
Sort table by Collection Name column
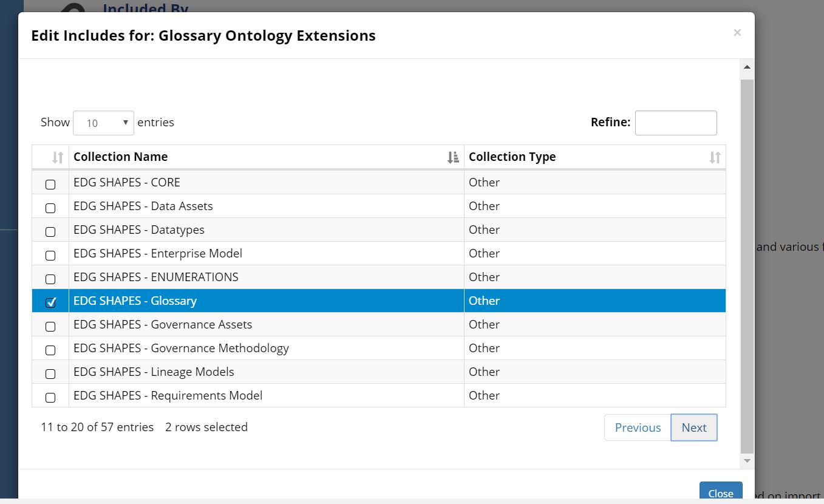pos(452,157)
